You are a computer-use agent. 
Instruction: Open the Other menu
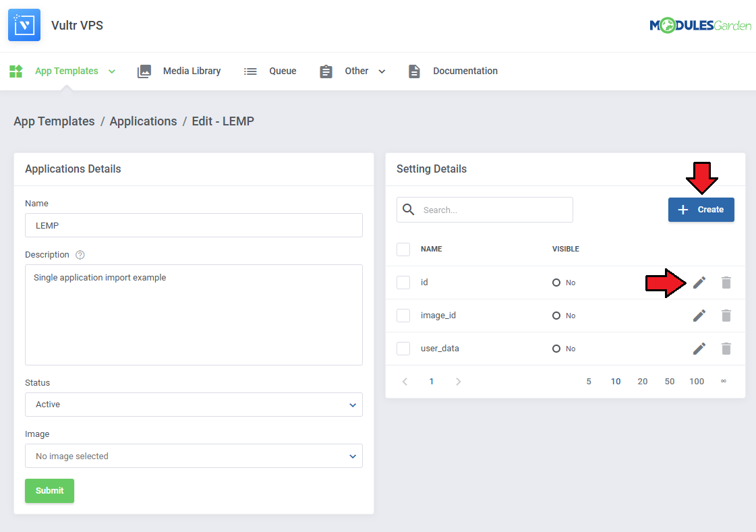(356, 71)
